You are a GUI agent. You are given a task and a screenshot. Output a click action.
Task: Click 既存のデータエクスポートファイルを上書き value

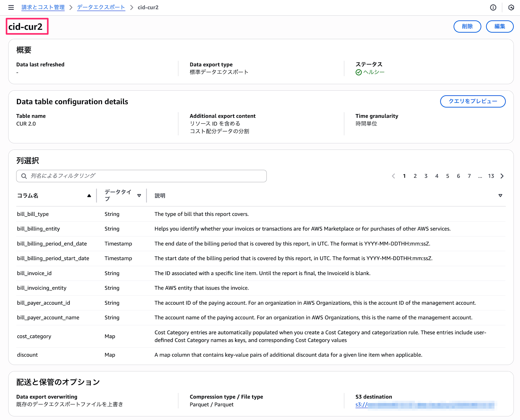tap(70, 404)
